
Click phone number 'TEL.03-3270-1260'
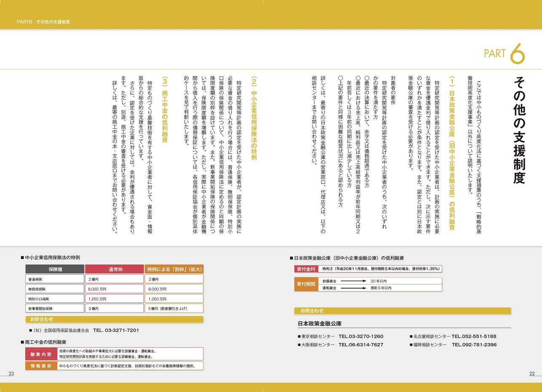pyautogui.click(x=361, y=336)
